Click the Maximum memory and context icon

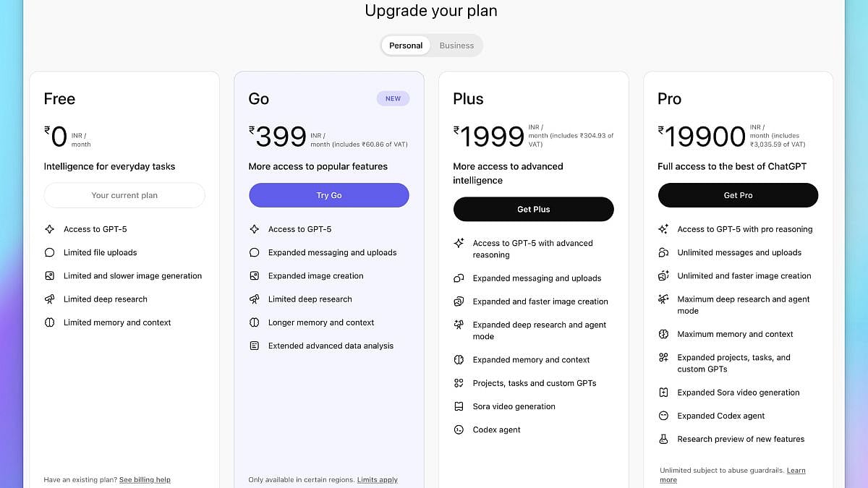[x=663, y=334]
